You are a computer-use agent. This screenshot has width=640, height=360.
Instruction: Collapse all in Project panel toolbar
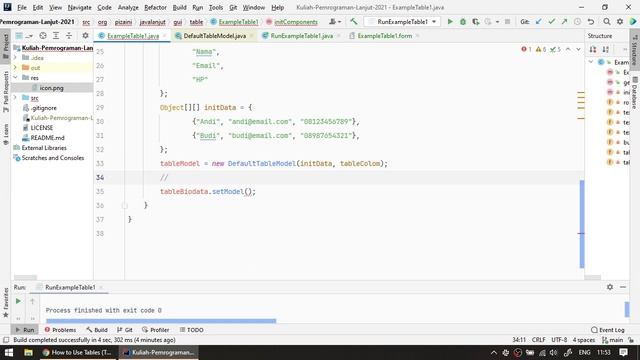click(x=69, y=36)
